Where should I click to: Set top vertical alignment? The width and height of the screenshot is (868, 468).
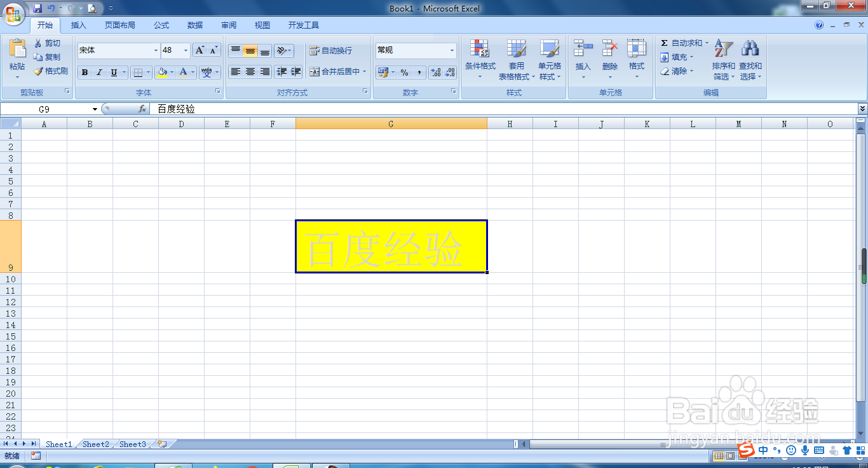235,50
